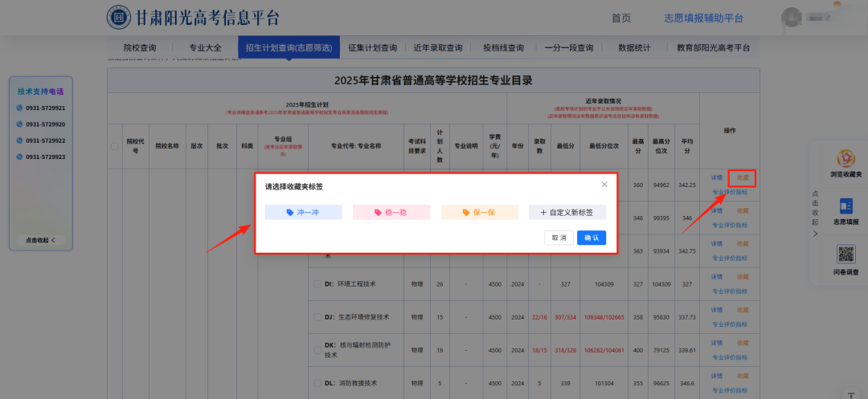Check the DI 环境工程技术 checkbox
Image resolution: width=868 pixels, height=399 pixels.
pyautogui.click(x=317, y=284)
